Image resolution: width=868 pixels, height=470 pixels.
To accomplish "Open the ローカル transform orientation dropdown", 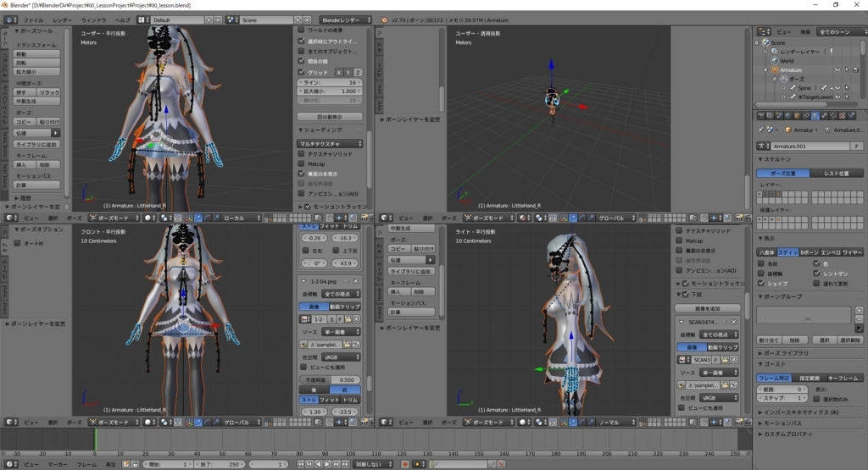I will [242, 218].
